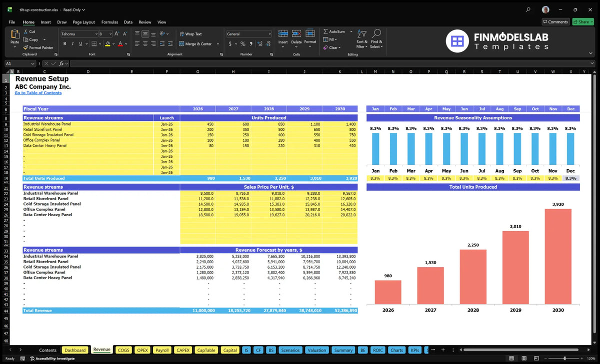Apply Percent Style format

click(243, 44)
